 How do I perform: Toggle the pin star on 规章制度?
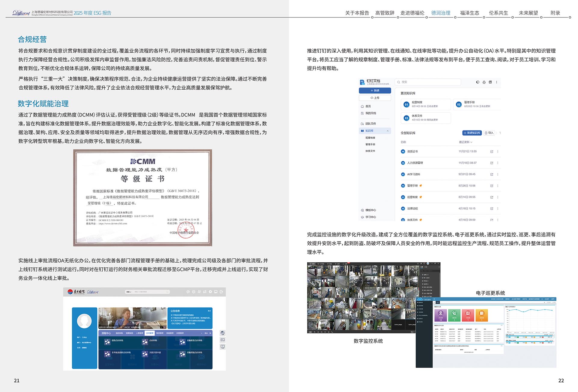[421, 197]
